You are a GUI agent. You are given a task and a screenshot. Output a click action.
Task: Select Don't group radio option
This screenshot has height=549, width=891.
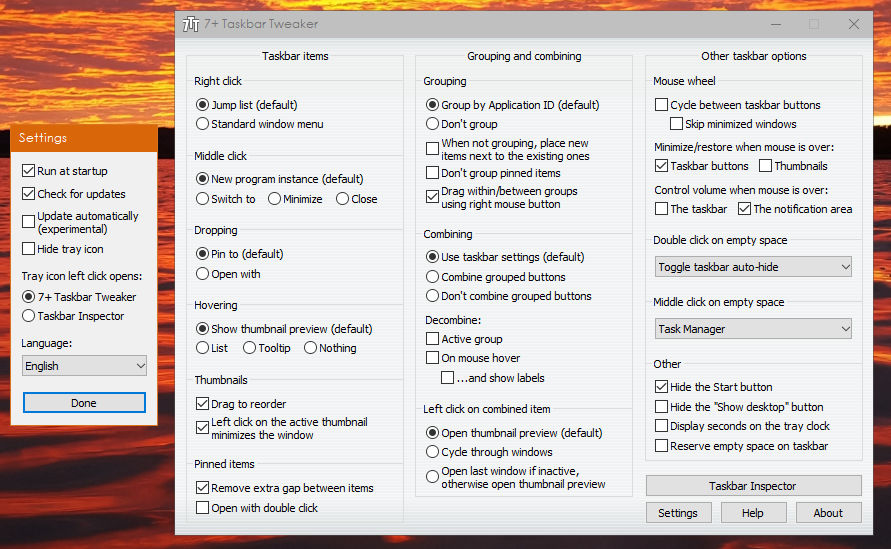461,124
